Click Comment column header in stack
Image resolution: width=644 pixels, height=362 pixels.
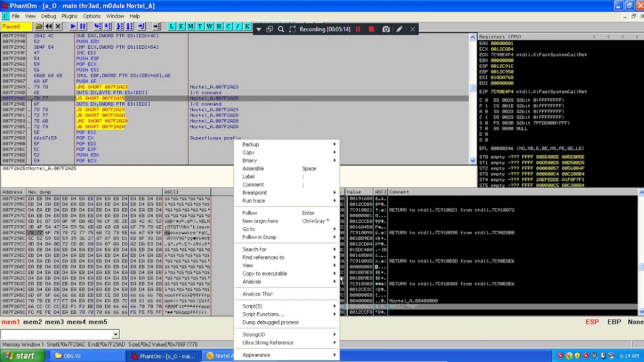coord(512,192)
